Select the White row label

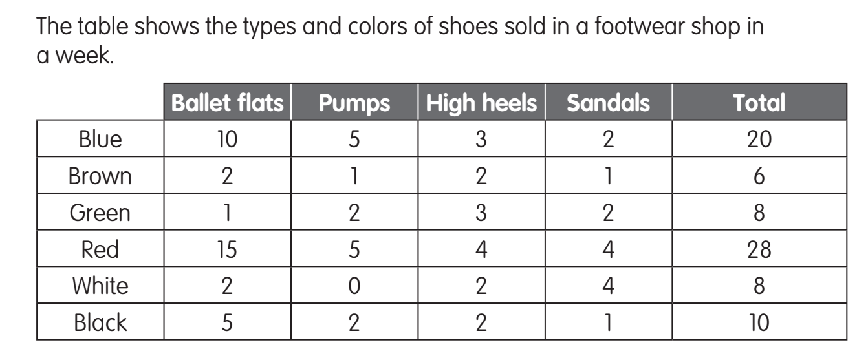point(100,285)
